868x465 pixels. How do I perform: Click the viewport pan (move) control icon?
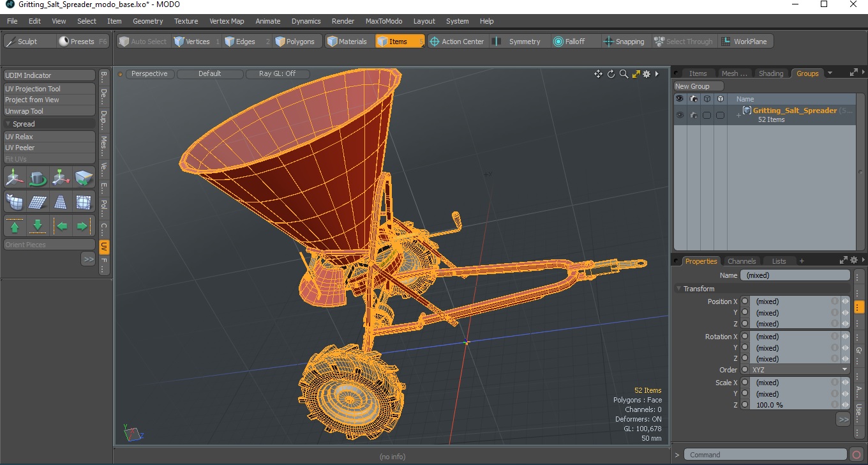tap(598, 74)
